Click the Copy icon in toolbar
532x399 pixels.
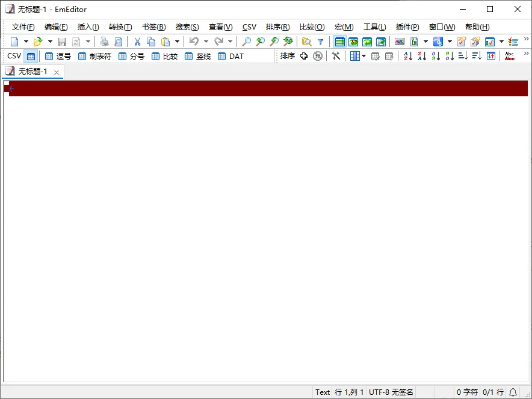click(151, 42)
